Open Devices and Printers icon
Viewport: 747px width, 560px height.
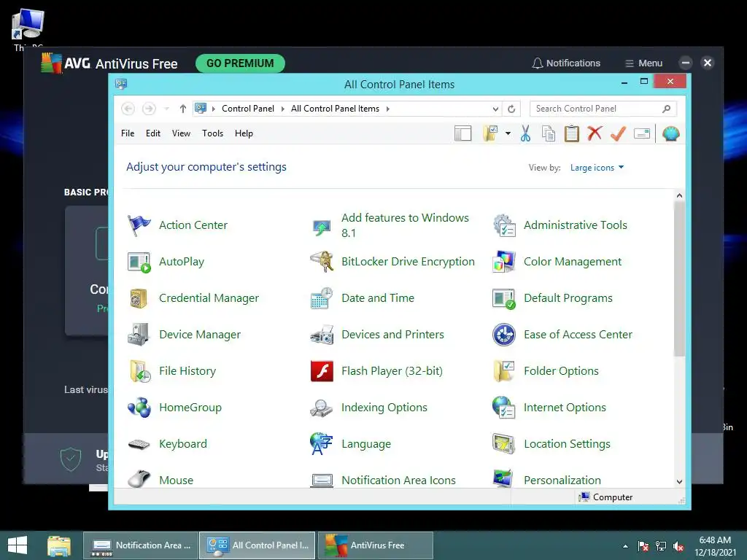[322, 335]
